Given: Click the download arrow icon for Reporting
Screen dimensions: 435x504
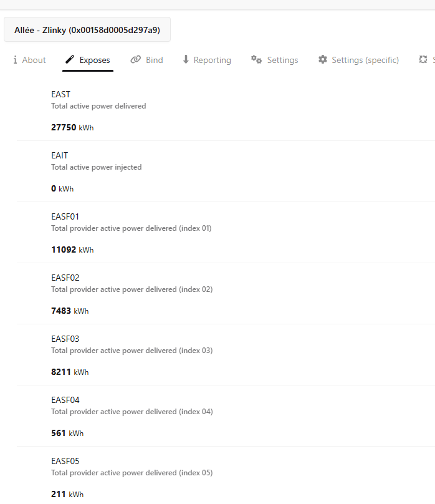Looking at the screenshot, I should 186,60.
